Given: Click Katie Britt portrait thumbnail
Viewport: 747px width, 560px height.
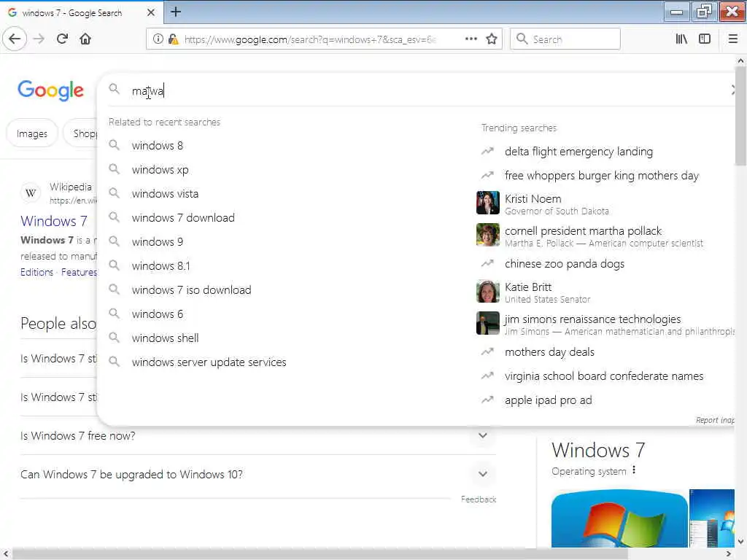Looking at the screenshot, I should click(488, 291).
